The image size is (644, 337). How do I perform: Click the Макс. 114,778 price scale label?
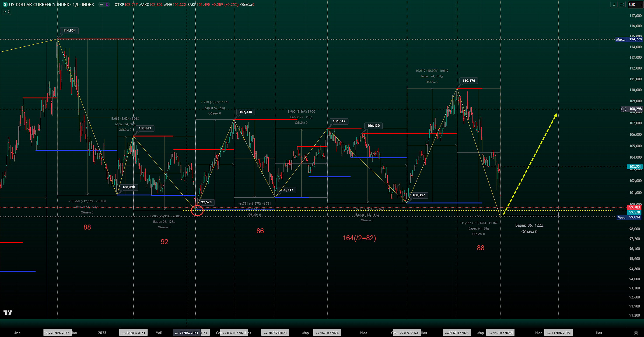point(629,39)
